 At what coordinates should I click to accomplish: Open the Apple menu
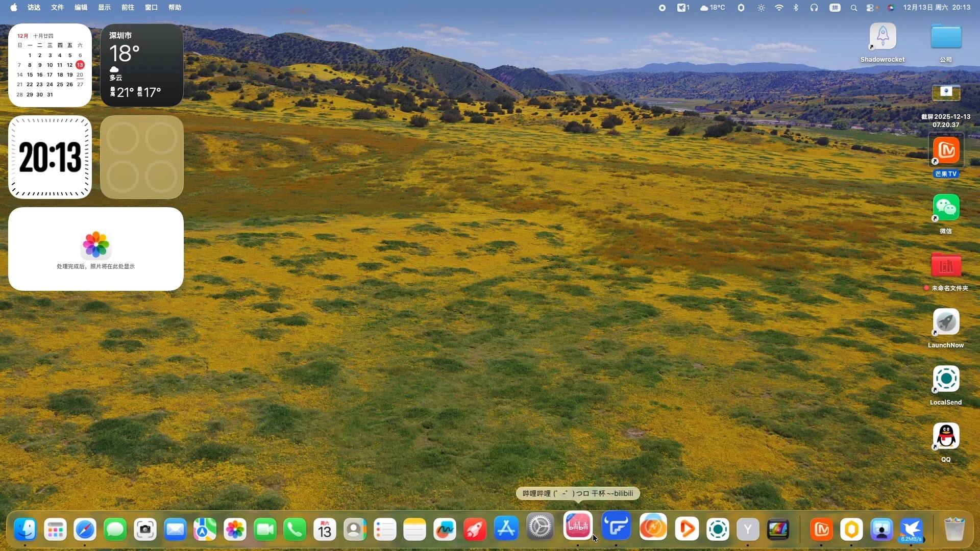14,7
